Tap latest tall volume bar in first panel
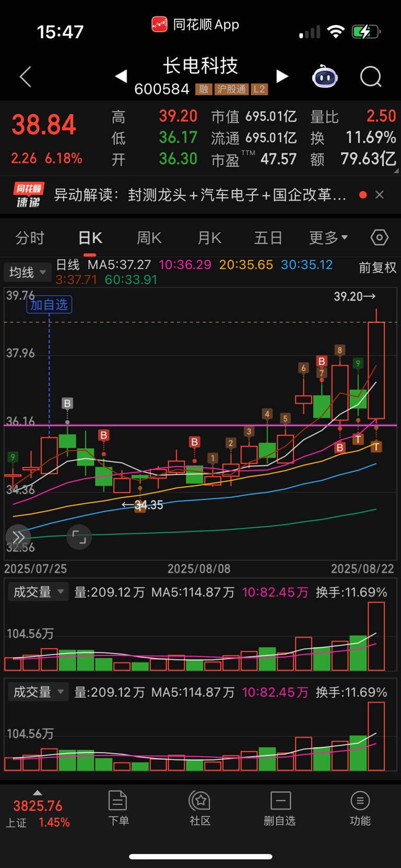401x868 pixels. (x=376, y=636)
